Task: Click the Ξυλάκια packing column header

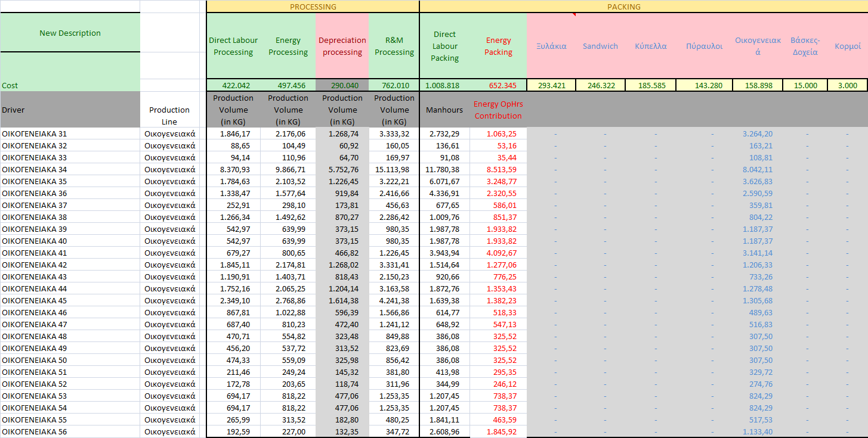Action: pyautogui.click(x=551, y=46)
